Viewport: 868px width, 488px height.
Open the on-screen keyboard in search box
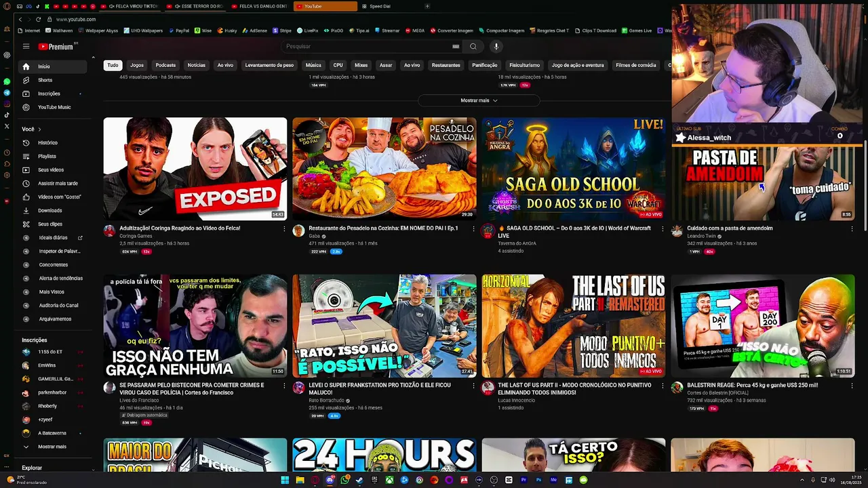tap(456, 46)
